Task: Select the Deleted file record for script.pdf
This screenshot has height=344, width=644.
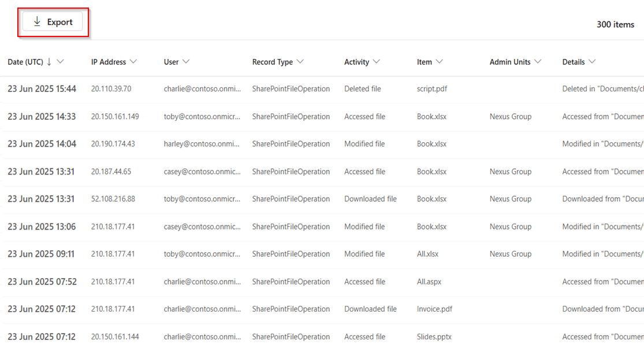Action: tap(362, 88)
